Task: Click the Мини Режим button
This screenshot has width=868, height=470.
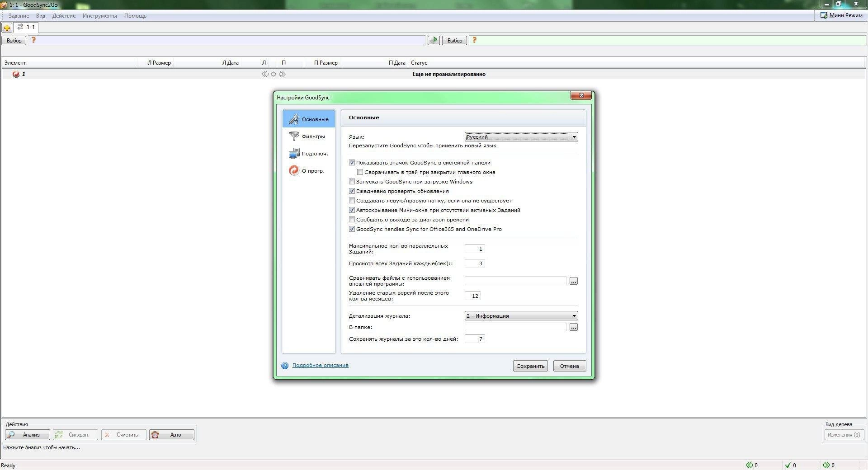Action: click(841, 15)
